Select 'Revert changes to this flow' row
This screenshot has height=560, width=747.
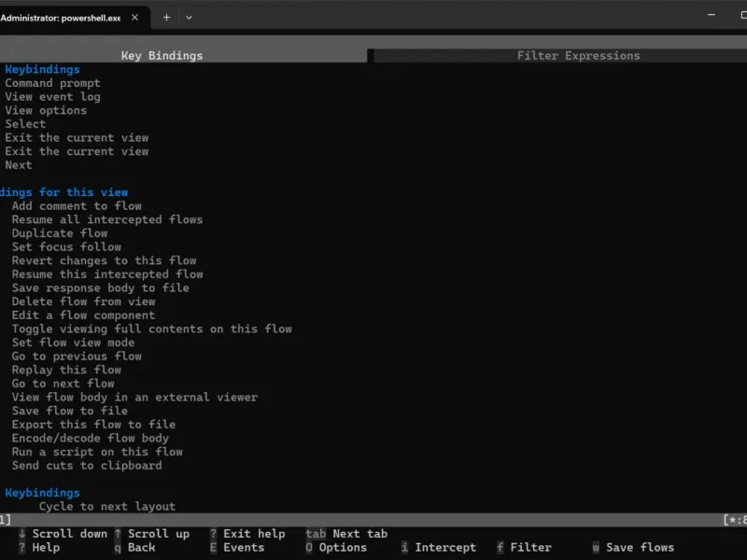104,261
